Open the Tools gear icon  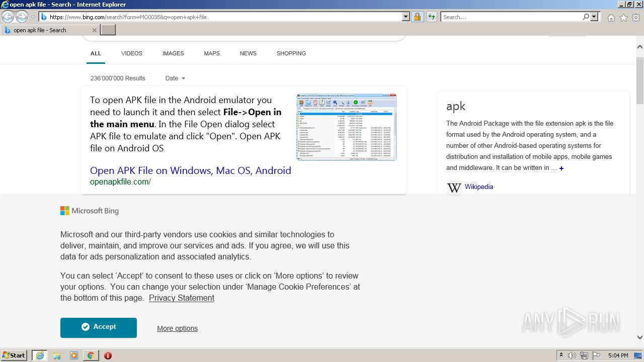(x=636, y=18)
